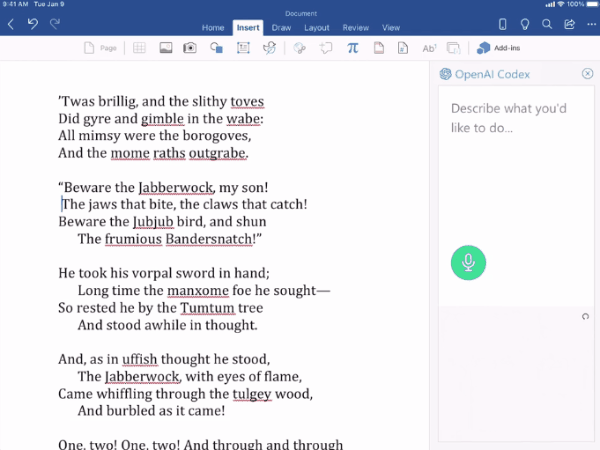
Task: Start voice input with green microphone
Action: [468, 262]
